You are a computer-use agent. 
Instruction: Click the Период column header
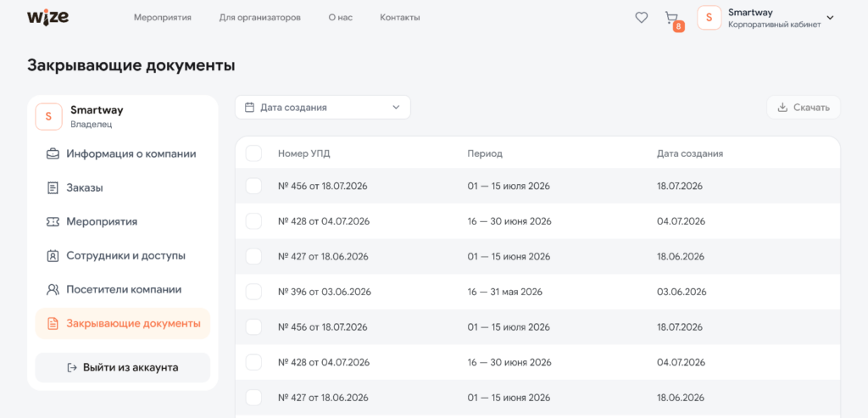tap(485, 154)
